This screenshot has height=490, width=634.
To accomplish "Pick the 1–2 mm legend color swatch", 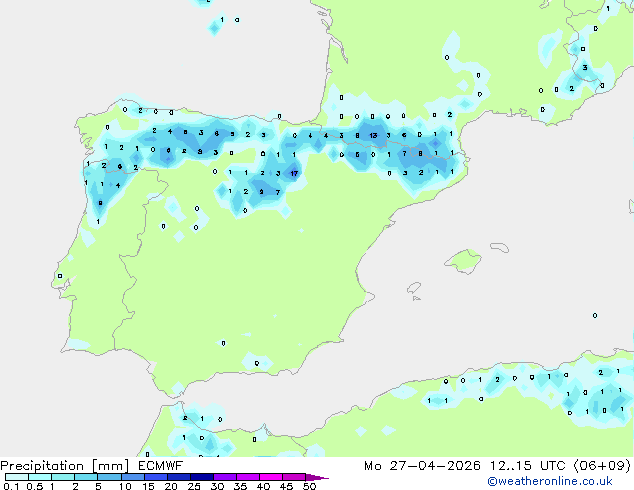I will 63,477.
